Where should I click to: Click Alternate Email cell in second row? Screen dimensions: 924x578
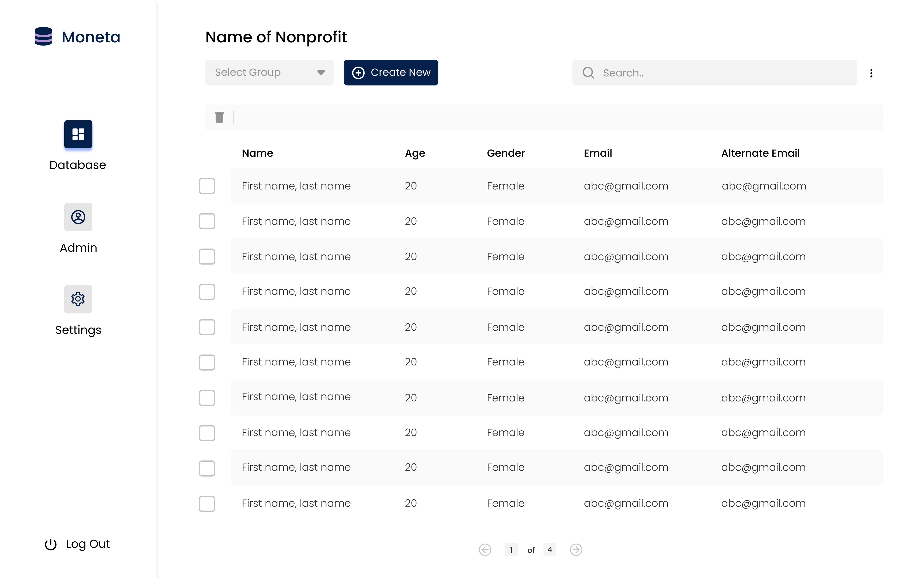tap(763, 222)
